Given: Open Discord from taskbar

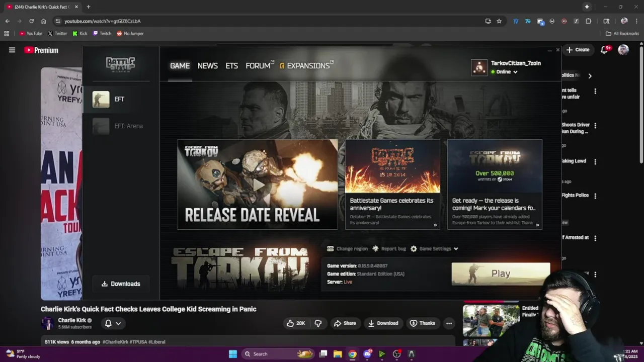Looking at the screenshot, I should (x=367, y=354).
